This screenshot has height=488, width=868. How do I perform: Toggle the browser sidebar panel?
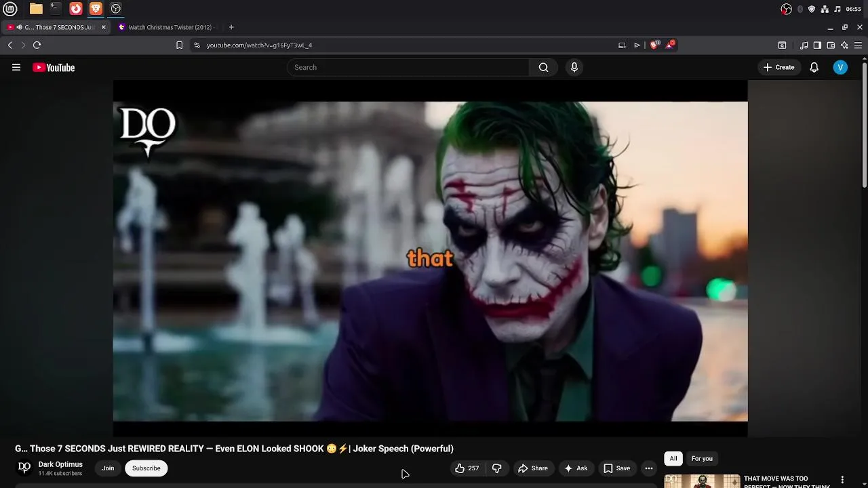click(x=817, y=45)
